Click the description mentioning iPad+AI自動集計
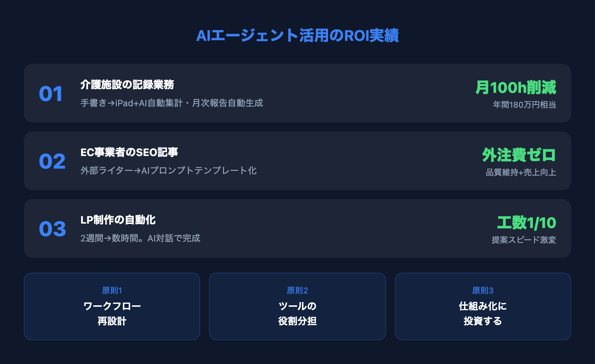 [171, 103]
